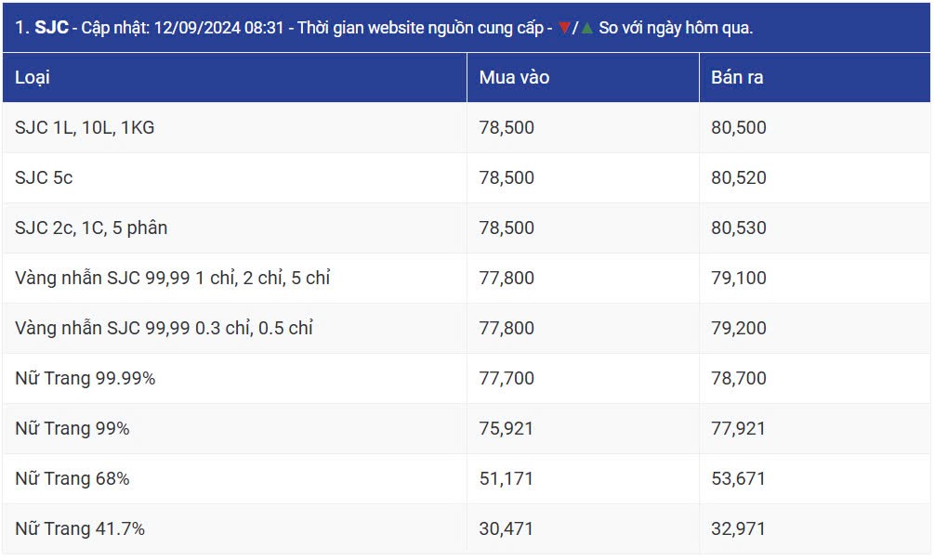Screen dimensions: 934x560
Task: Select the sell price 53,671
Action: (x=739, y=479)
